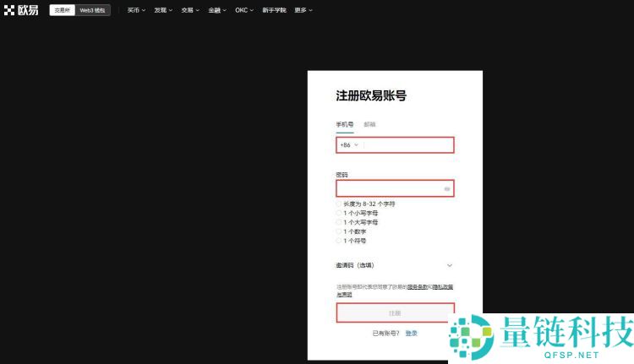Click the '长度为 8-32 个字符' requirement text

point(369,204)
